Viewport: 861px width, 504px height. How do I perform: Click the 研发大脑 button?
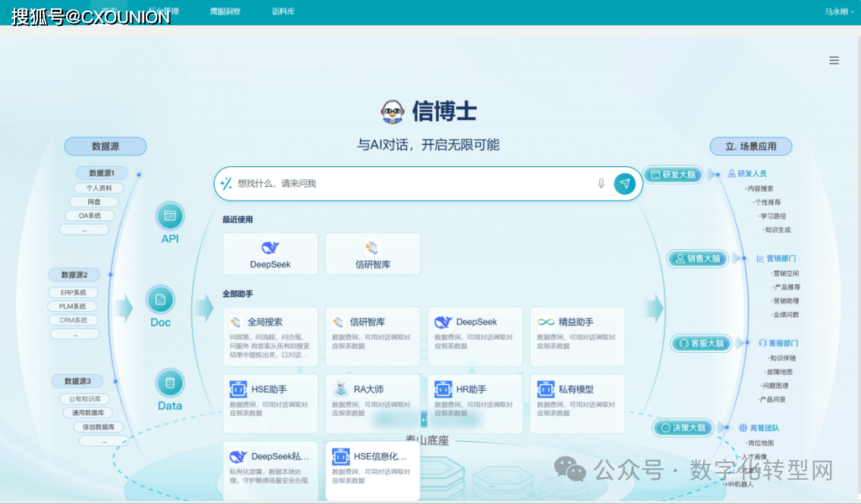[x=673, y=175]
